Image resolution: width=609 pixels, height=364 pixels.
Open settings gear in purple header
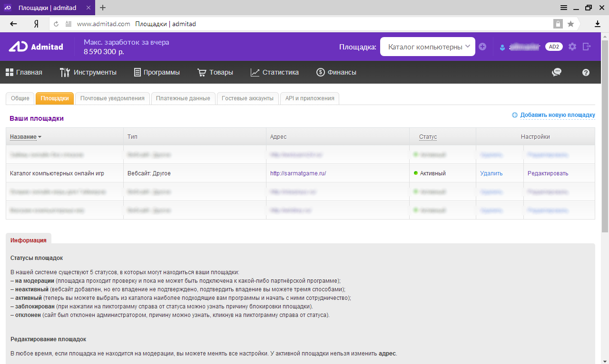[x=572, y=47]
